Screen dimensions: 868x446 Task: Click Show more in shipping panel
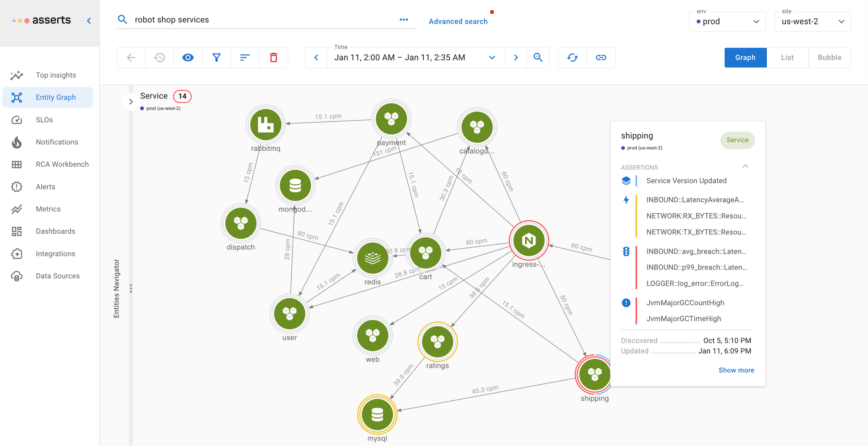pos(736,370)
